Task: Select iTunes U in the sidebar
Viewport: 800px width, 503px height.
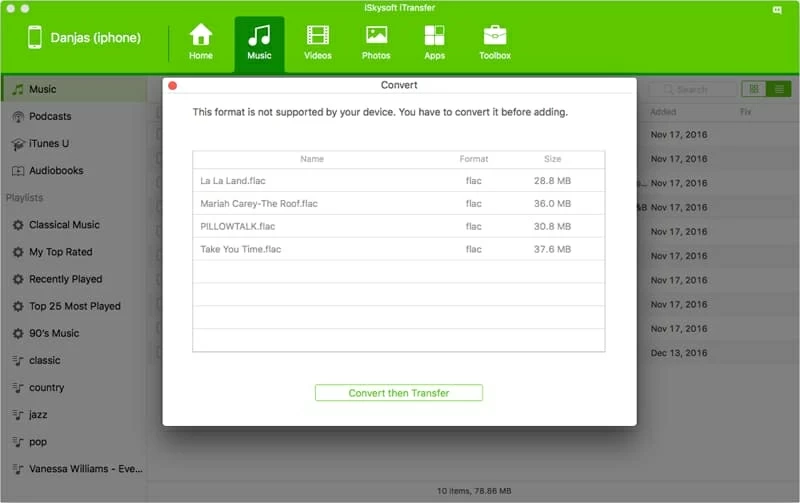Action: (x=47, y=144)
